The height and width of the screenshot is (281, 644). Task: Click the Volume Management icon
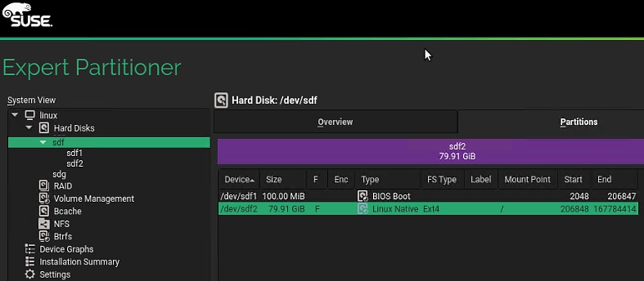44,198
